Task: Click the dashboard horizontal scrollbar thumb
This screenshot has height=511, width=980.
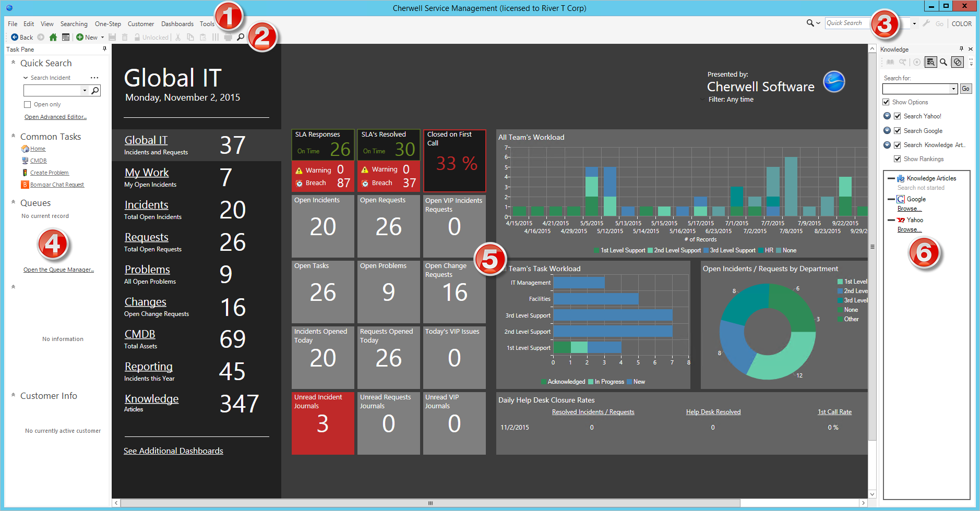Action: [x=431, y=503]
